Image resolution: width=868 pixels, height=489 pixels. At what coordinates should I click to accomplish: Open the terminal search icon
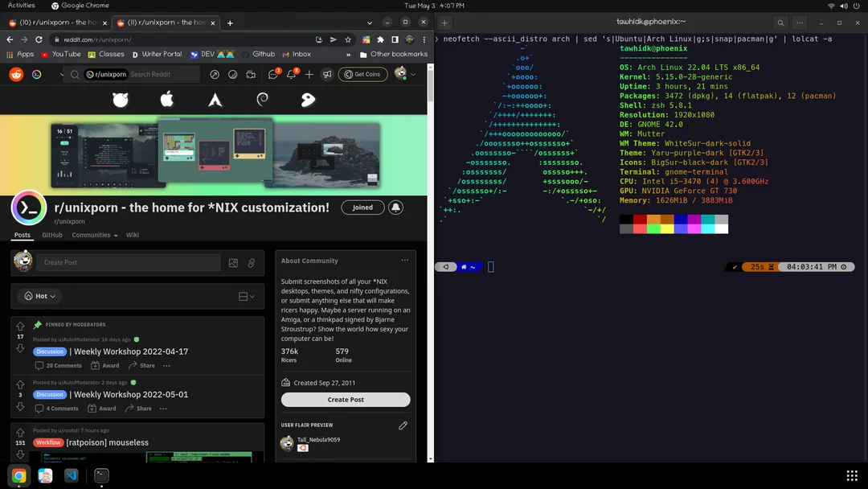pyautogui.click(x=780, y=23)
